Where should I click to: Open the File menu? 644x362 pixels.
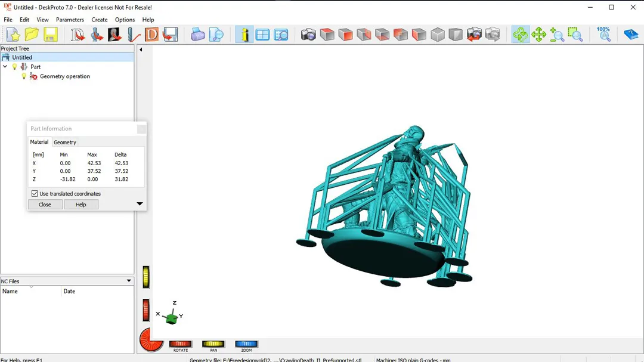point(8,20)
